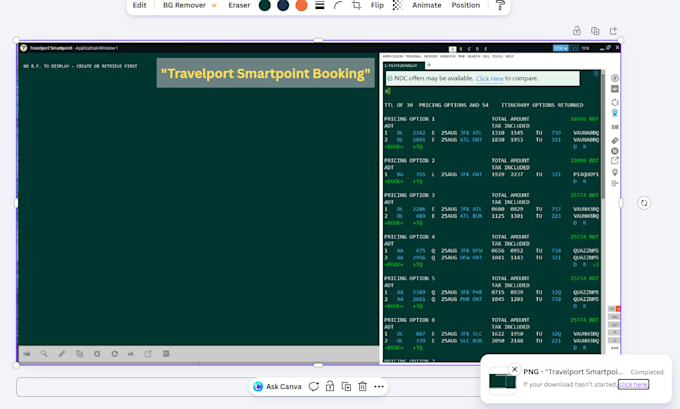Click the 'PRICING OPTION 1' heading
This screenshot has height=409, width=680.
pyautogui.click(x=409, y=119)
